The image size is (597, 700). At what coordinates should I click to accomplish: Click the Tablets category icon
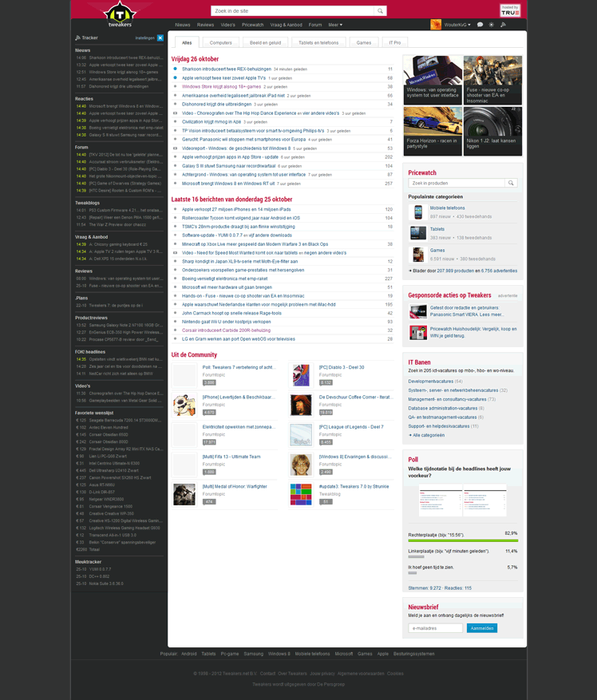(418, 233)
